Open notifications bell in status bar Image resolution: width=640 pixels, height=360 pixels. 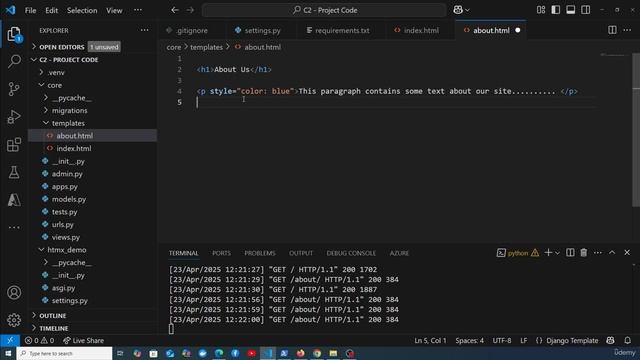point(627,340)
